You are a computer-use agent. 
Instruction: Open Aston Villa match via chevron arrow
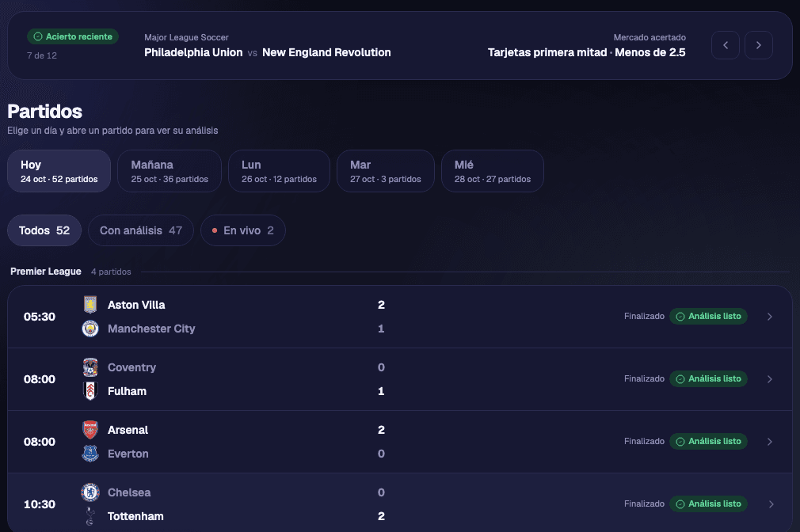(x=770, y=317)
